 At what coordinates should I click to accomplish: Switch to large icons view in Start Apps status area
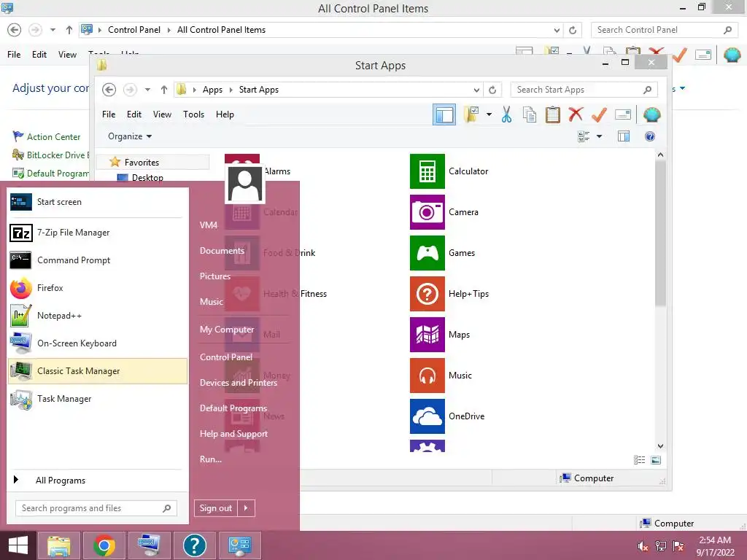(656, 459)
